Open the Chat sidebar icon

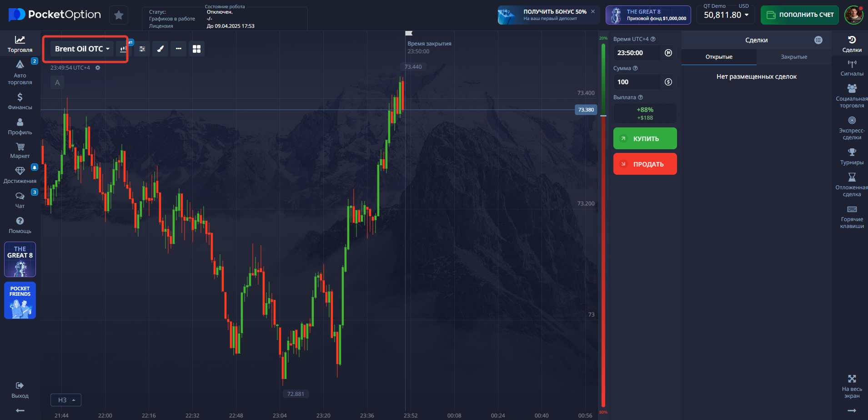click(20, 199)
